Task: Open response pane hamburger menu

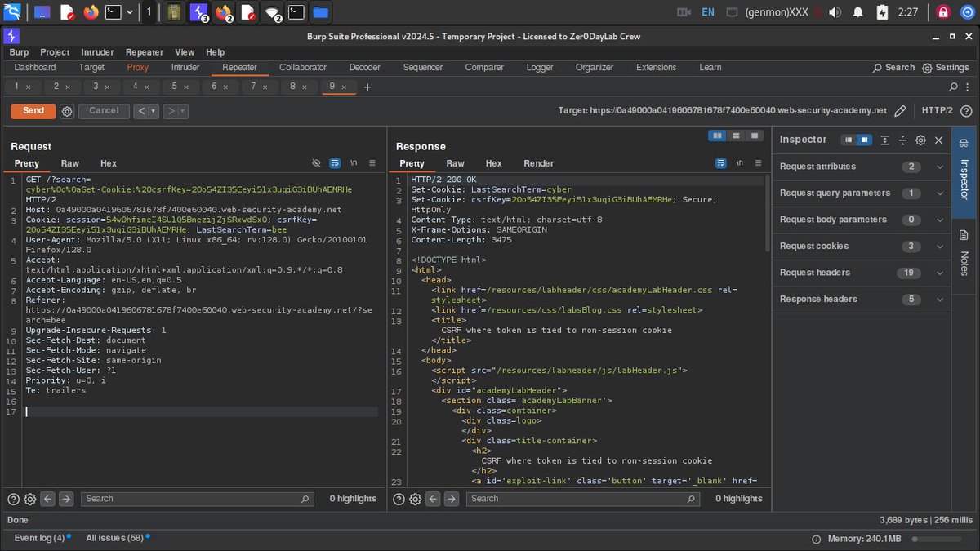Action: click(758, 163)
